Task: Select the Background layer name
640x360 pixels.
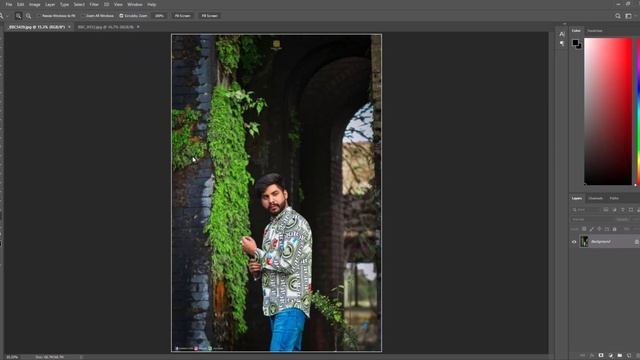Action: pyautogui.click(x=601, y=242)
